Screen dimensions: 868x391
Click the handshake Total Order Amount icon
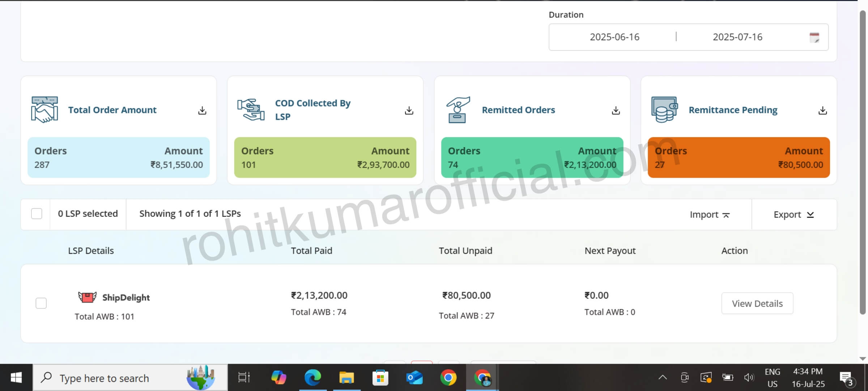tap(44, 110)
